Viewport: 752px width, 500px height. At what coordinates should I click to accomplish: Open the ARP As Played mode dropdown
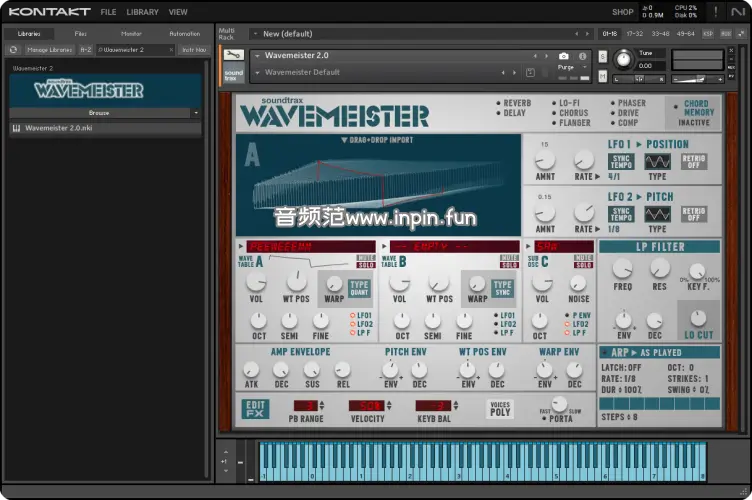pos(660,353)
